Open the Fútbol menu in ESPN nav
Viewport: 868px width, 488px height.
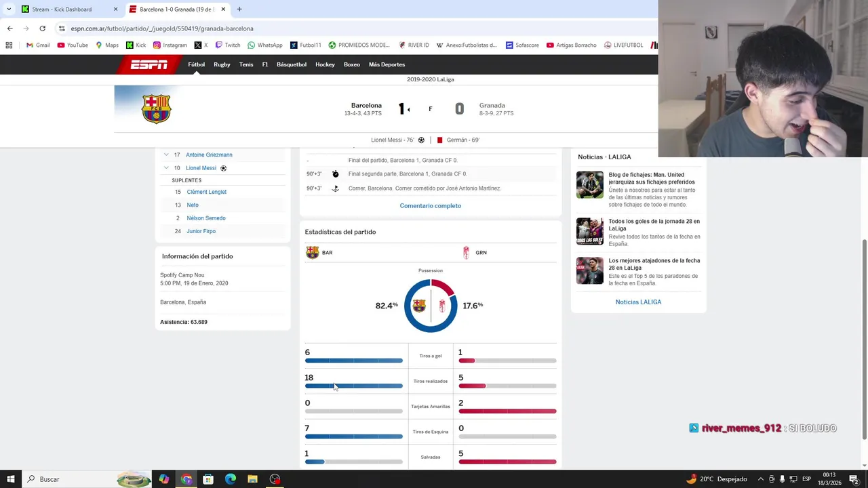(196, 64)
